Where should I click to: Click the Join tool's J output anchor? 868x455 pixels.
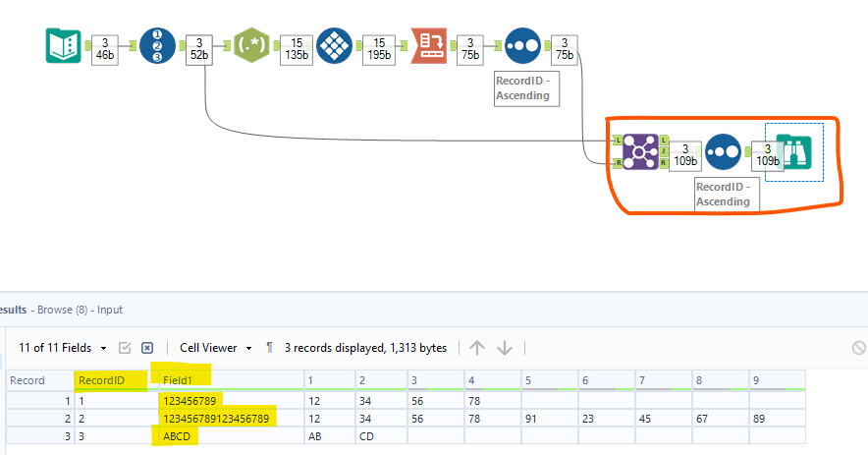click(664, 151)
